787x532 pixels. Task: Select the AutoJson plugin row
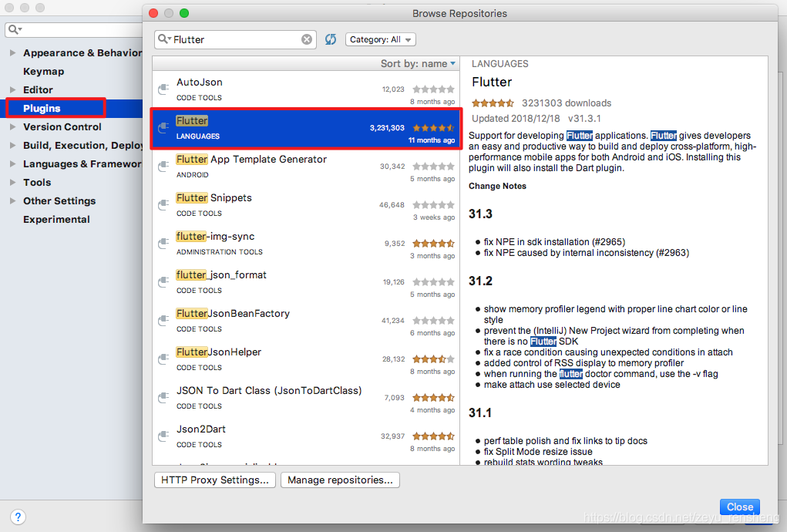click(306, 89)
